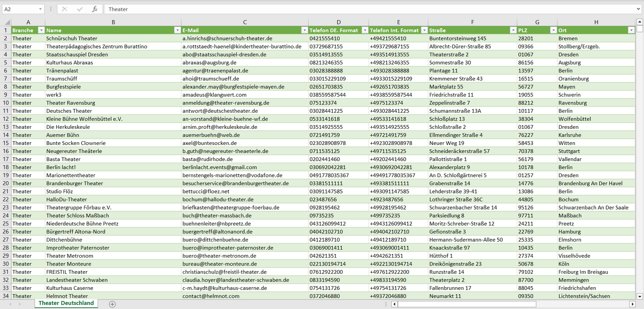Open the Name Box dropdown arrow
Image resolution: width=644 pixels, height=309 pixels.
(40, 9)
